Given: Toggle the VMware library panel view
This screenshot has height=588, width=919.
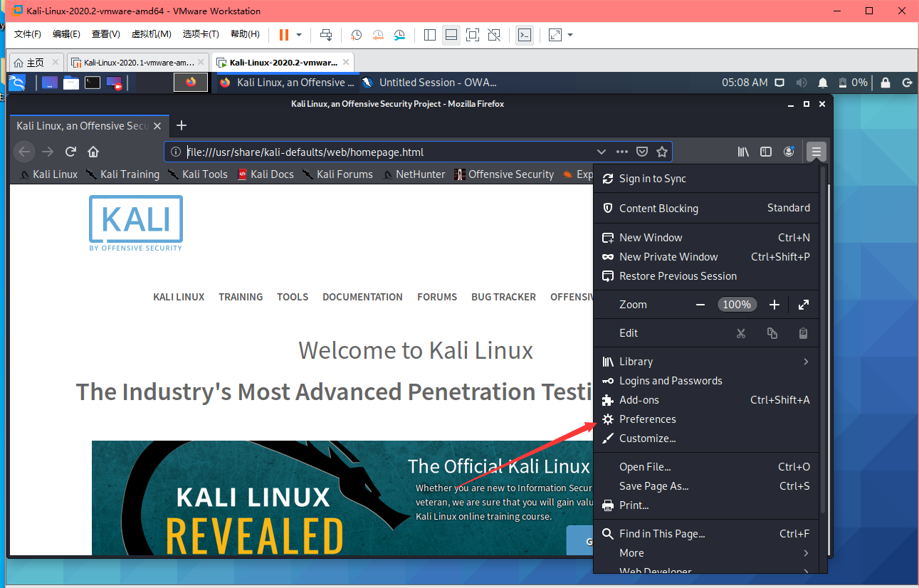Looking at the screenshot, I should 429,34.
